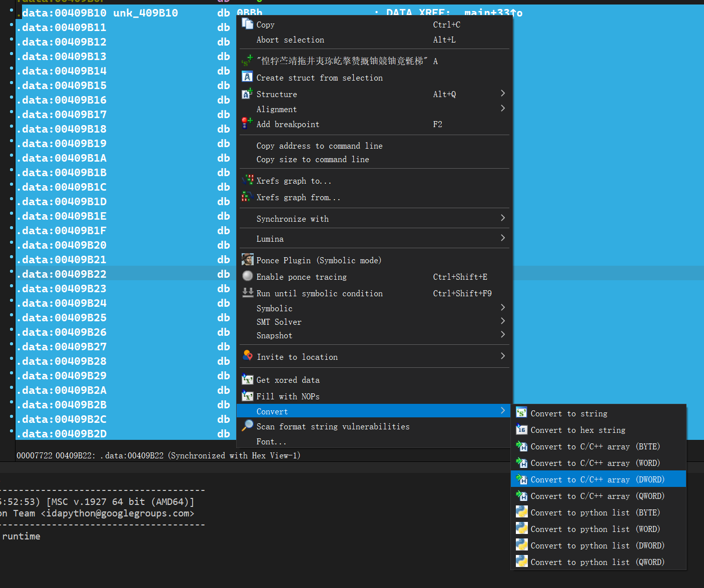Toggle breakpoint dot at .data:00409B22
Screen dimensions: 704x588
click(x=12, y=271)
